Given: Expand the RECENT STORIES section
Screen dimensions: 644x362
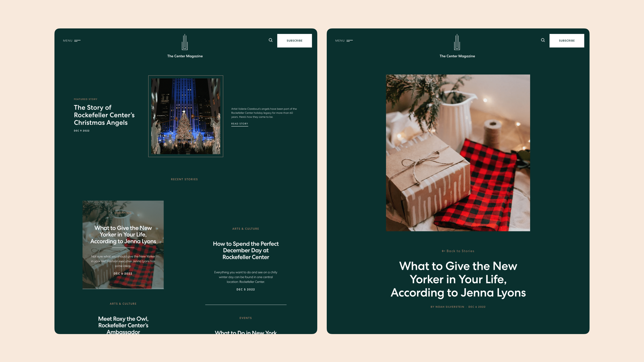Looking at the screenshot, I should click(184, 179).
